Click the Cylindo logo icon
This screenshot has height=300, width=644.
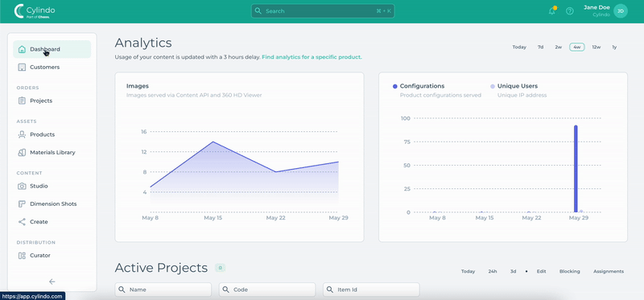point(19,11)
